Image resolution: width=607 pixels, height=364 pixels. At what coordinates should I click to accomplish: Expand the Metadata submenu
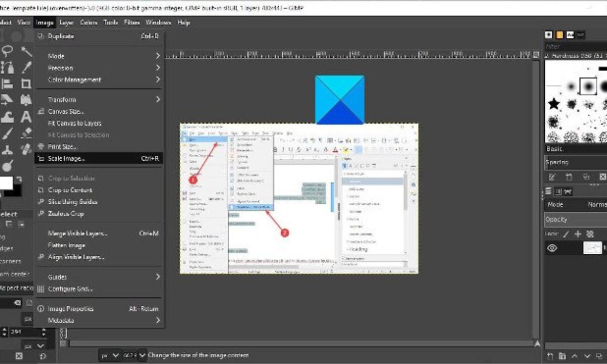coord(99,321)
